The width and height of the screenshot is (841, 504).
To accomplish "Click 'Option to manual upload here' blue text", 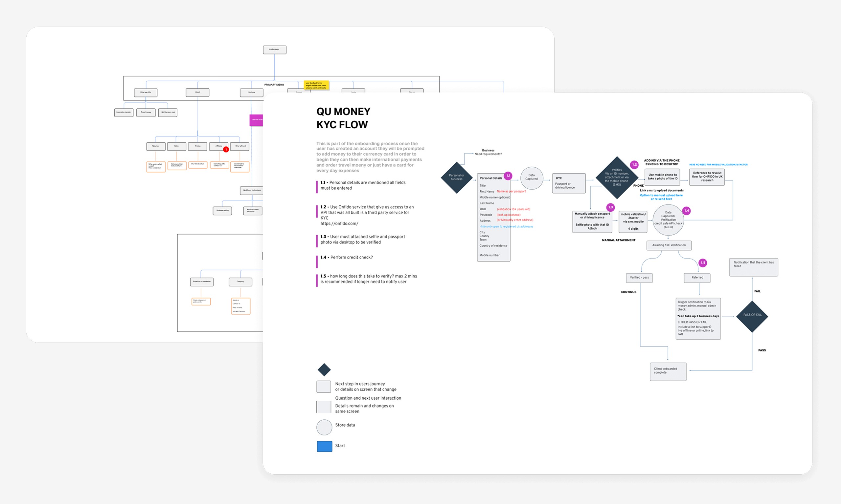I will pyautogui.click(x=661, y=195).
